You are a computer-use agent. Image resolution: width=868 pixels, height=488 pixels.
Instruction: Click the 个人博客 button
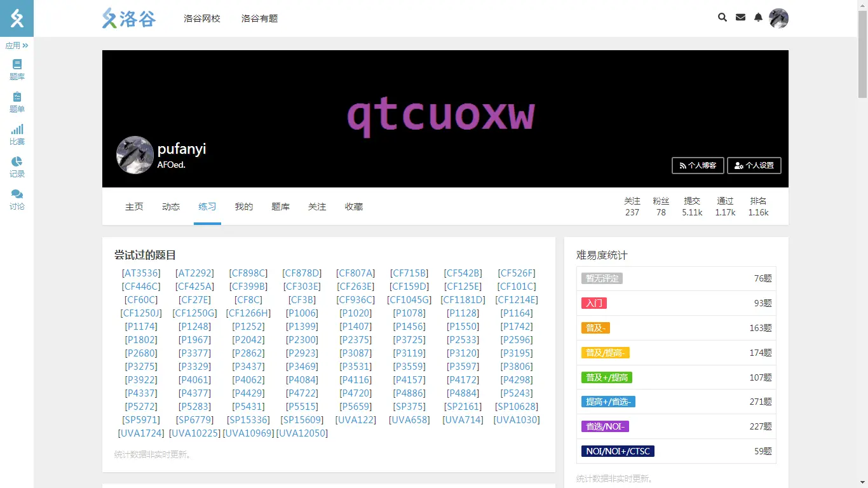[698, 165]
